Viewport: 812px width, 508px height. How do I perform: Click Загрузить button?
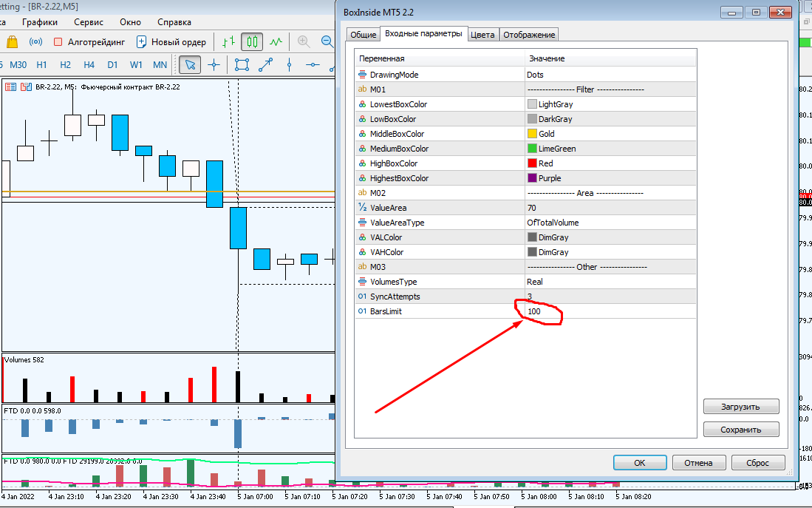click(741, 407)
